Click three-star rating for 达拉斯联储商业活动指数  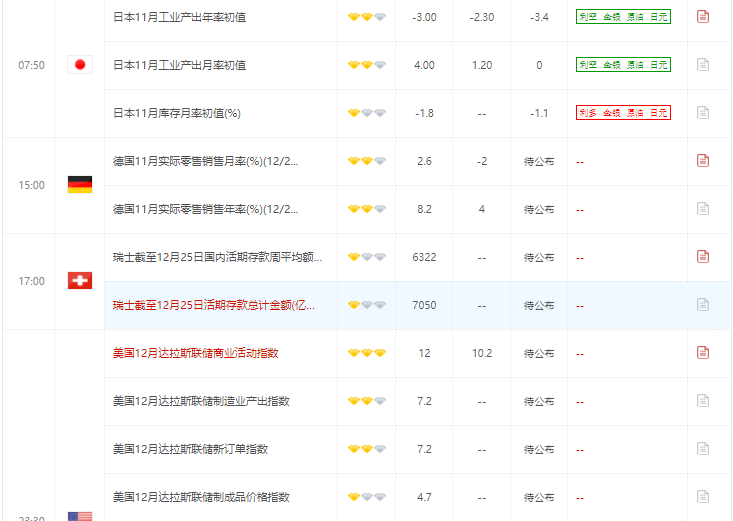pos(367,353)
